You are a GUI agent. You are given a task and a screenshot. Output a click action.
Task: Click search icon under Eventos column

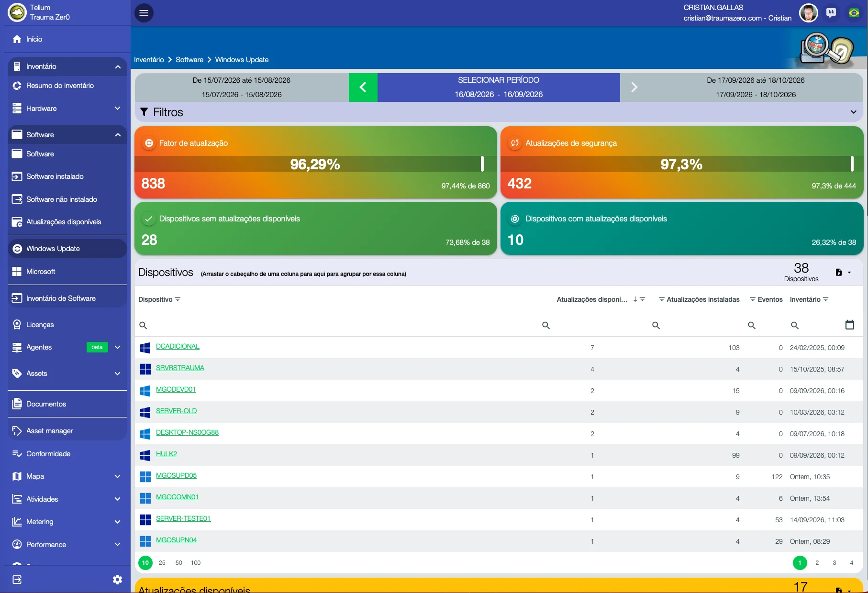[752, 325]
